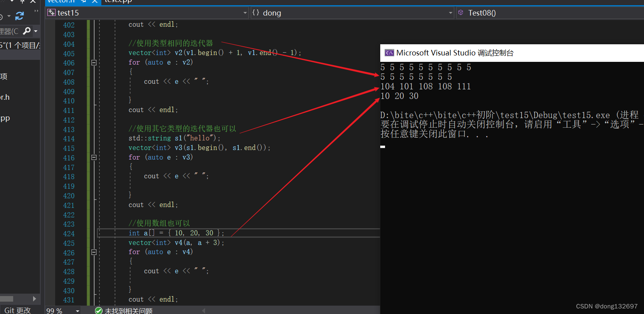Click line number 431
Screen dimensions: 644x314
point(69,300)
